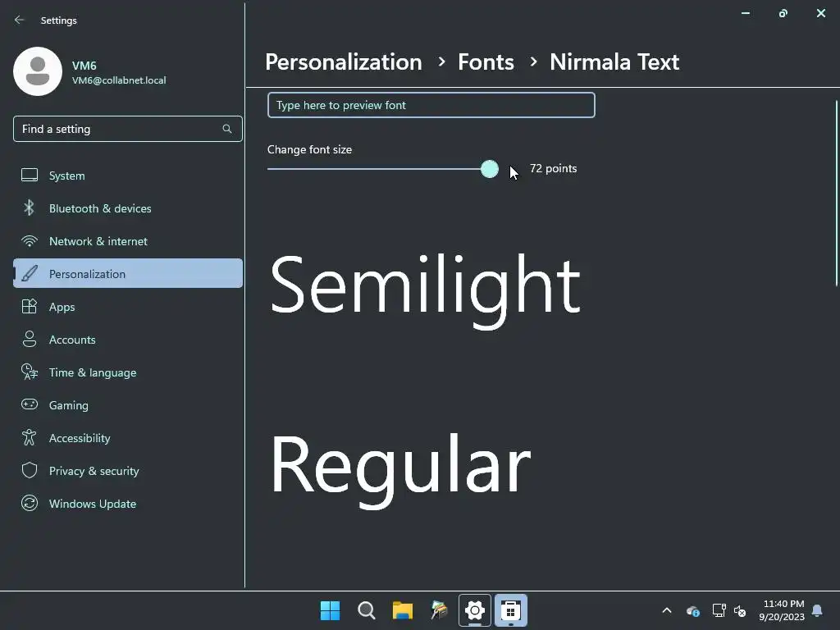The height and width of the screenshot is (630, 840).
Task: Click VM6@collabnet.local email text
Action: 119,80
